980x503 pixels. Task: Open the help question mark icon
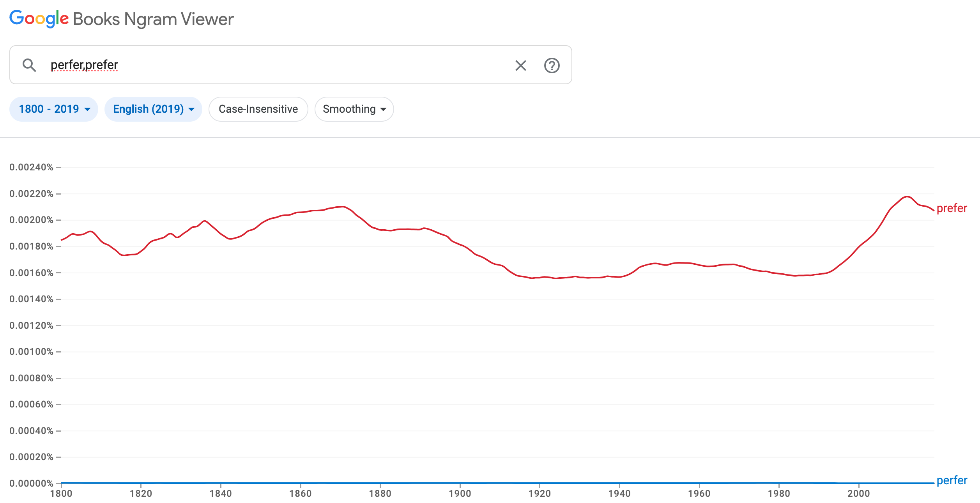pos(552,66)
